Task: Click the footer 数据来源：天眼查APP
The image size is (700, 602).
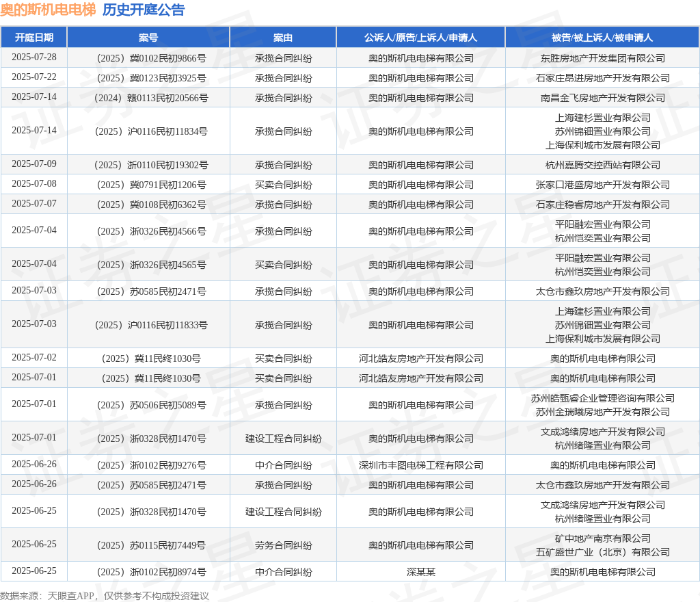Action: (47, 596)
